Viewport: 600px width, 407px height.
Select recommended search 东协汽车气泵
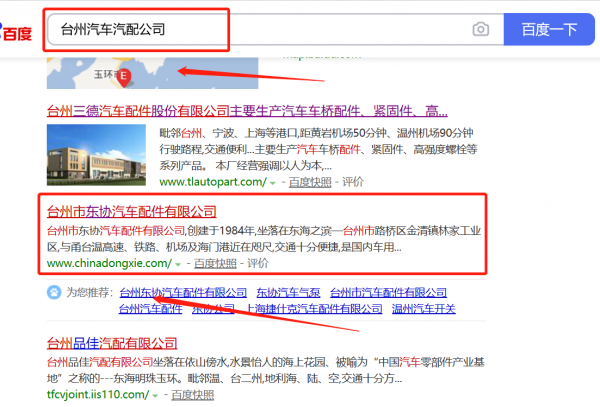tap(288, 293)
